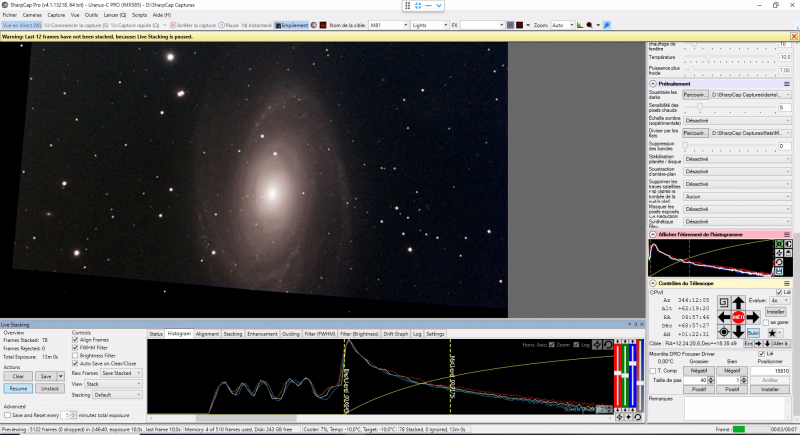Switch to the Enhancement tab
The image size is (800, 435).
[x=262, y=334]
